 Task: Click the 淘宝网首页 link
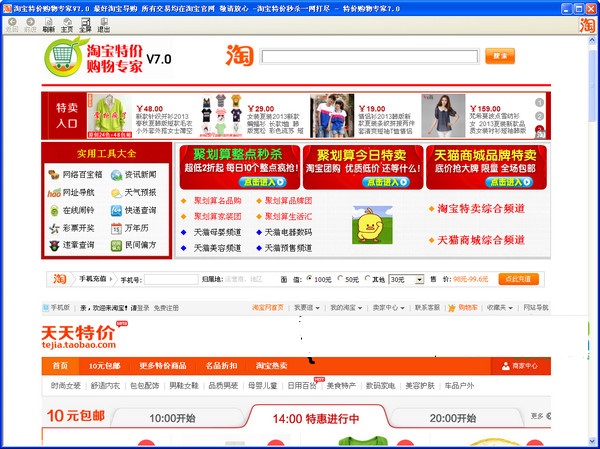pyautogui.click(x=268, y=307)
